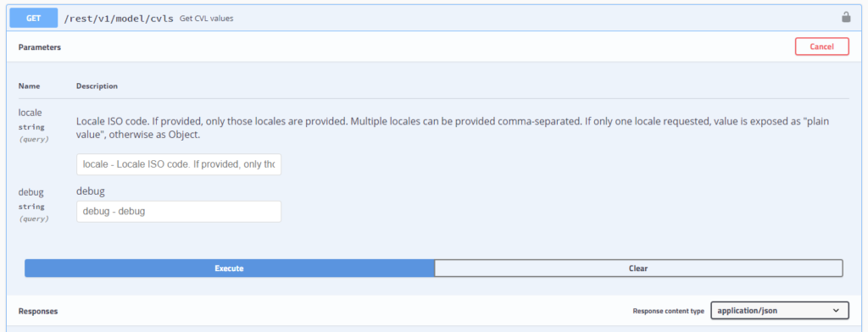Image resolution: width=868 pixels, height=332 pixels.
Task: Collapse the operation via GET badge
Action: (x=33, y=19)
